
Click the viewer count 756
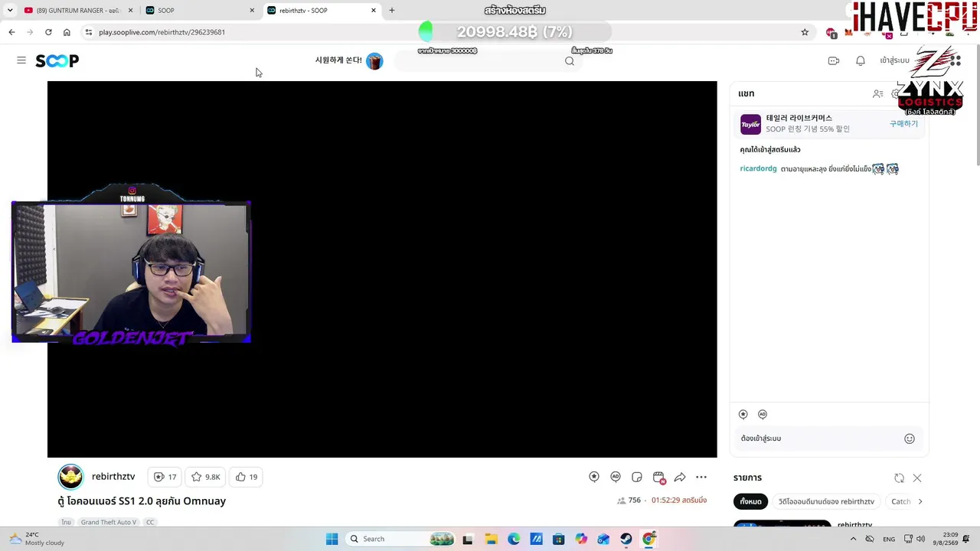[629, 500]
